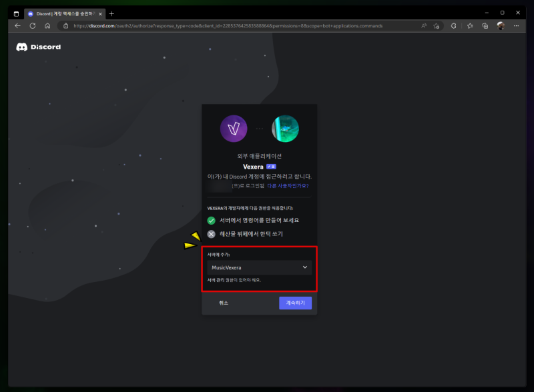Viewport: 534px width, 392px height.
Task: Reload the Discord authorization page
Action: [33, 26]
